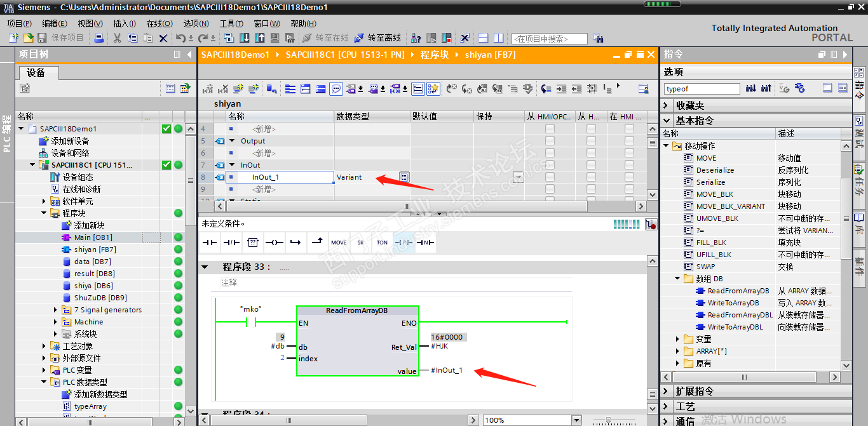Open the 编辑(E) menu
Image resolution: width=868 pixels, height=426 pixels.
click(x=55, y=23)
